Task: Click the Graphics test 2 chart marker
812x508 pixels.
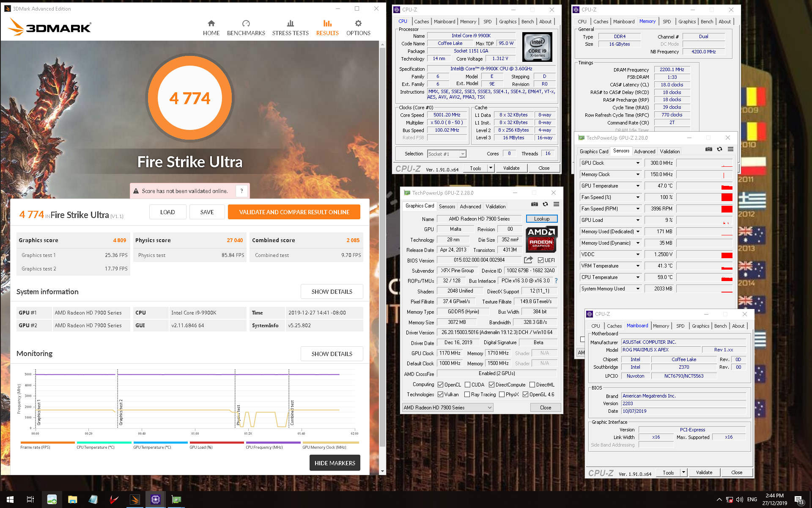Action: point(121,412)
